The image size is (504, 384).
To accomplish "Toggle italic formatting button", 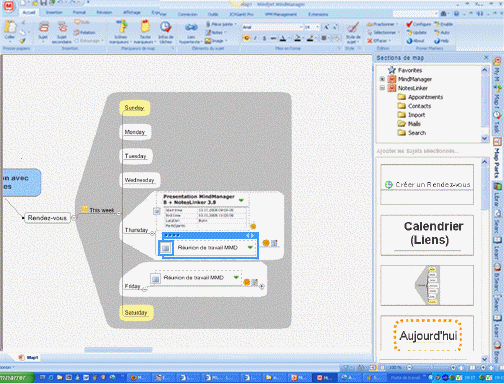I will pyautogui.click(x=255, y=38).
